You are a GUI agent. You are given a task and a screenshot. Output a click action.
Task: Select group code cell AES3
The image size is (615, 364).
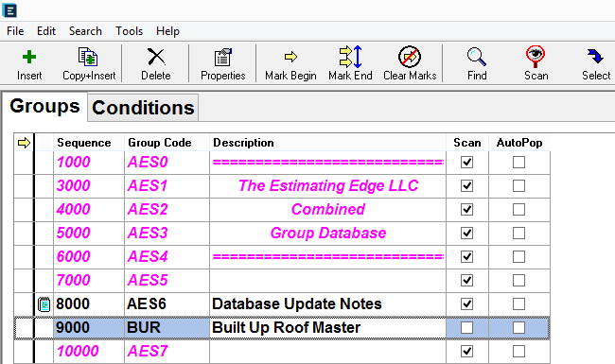tap(167, 234)
